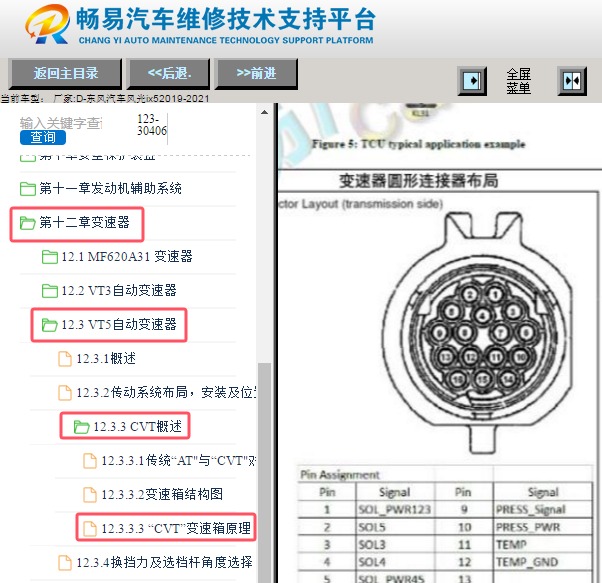The image size is (602, 583).
Task: Click the tree panel vertical scrollbar thumb
Action: click(x=264, y=473)
